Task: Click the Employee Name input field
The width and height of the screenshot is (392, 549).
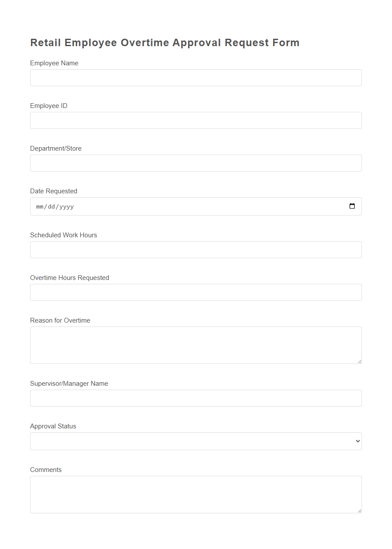Action: (196, 77)
